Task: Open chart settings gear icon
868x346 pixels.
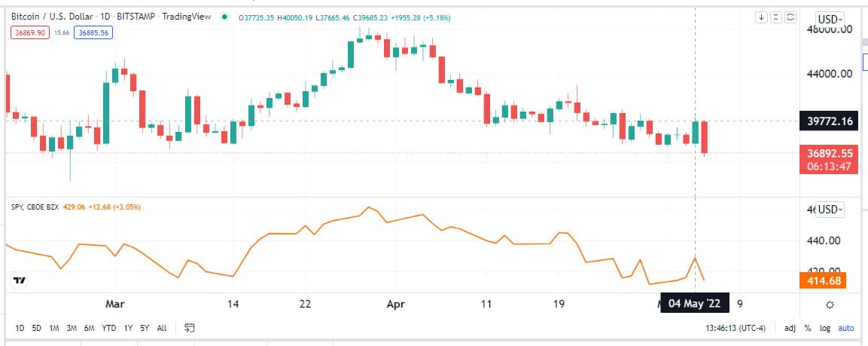Action: point(830,305)
